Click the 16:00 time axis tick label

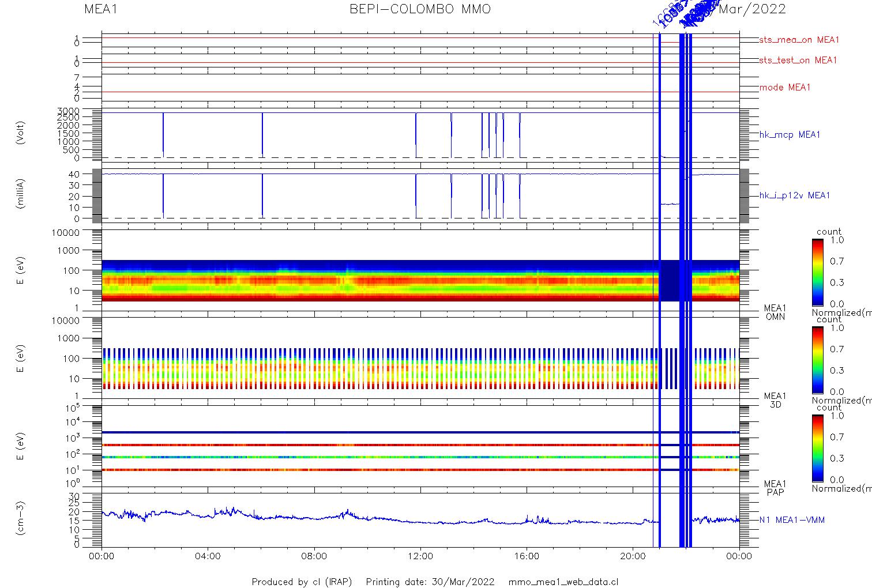tap(527, 556)
